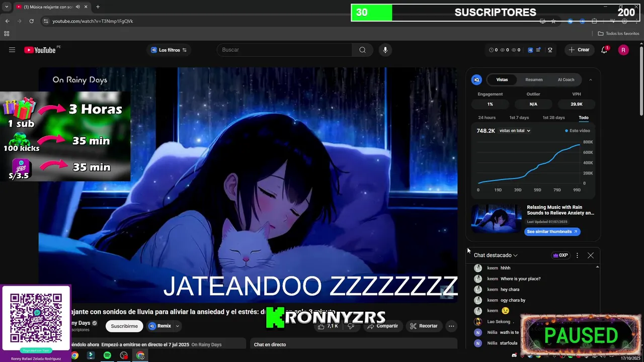Click the vidIQ blue logo in toolbar
This screenshot has height=362, width=644.
[x=530, y=50]
